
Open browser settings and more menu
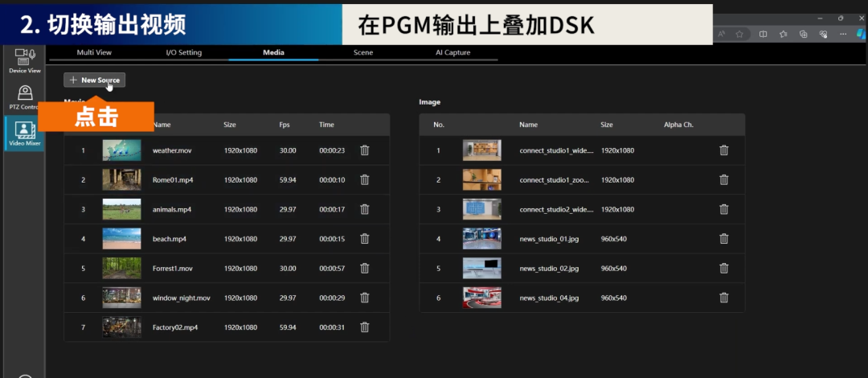click(843, 34)
